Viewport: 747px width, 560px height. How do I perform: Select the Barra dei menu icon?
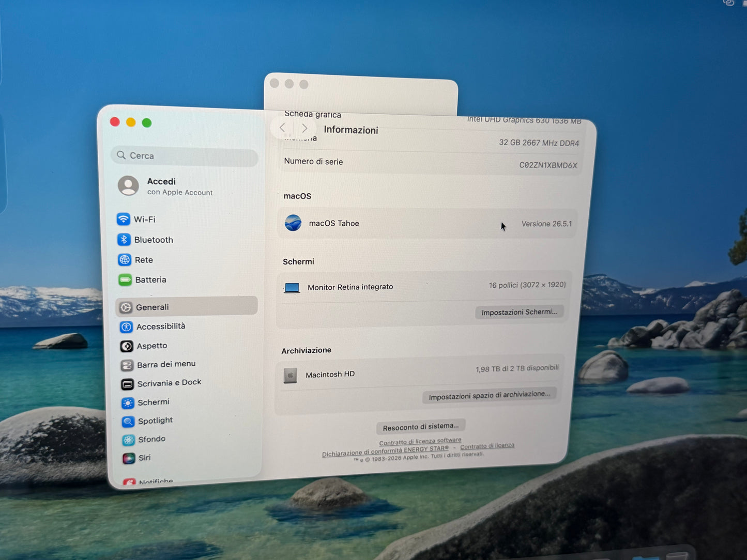coord(127,365)
